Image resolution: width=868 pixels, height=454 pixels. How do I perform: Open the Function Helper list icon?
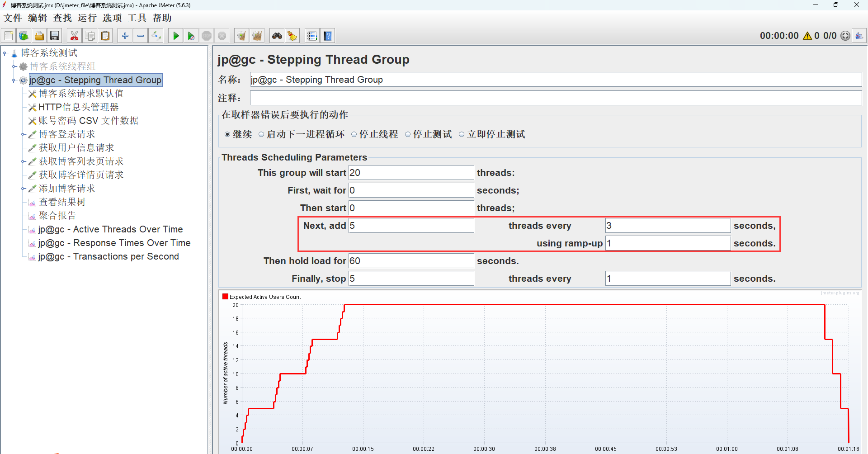click(312, 36)
